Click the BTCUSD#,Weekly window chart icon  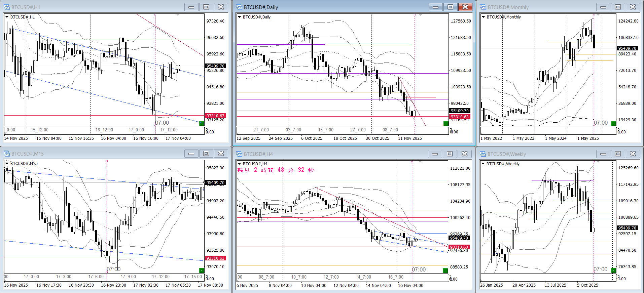[x=483, y=154]
